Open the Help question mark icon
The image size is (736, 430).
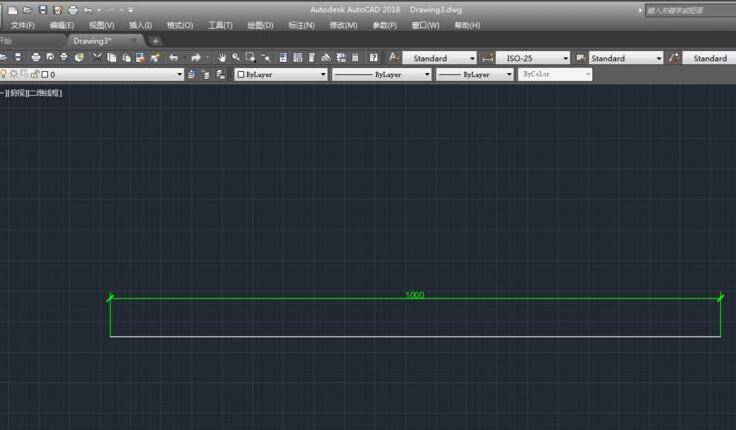pyautogui.click(x=374, y=58)
